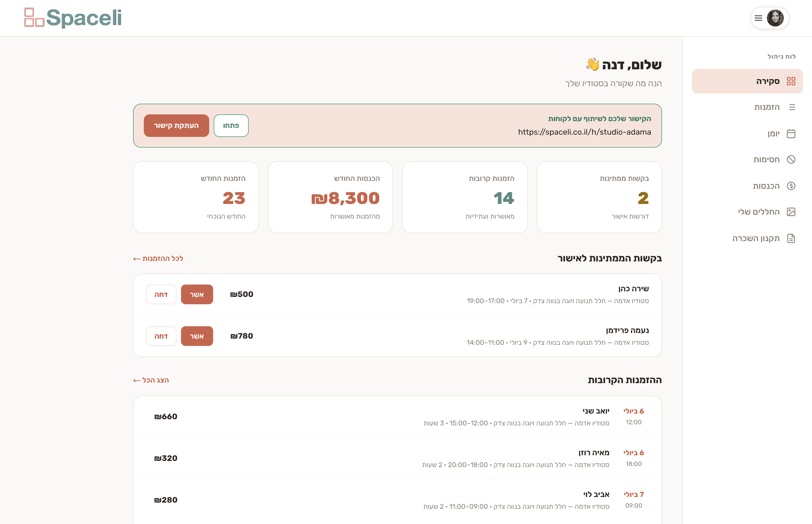The image size is (812, 524).
Task: Click the הצג הכל link
Action: 151,380
